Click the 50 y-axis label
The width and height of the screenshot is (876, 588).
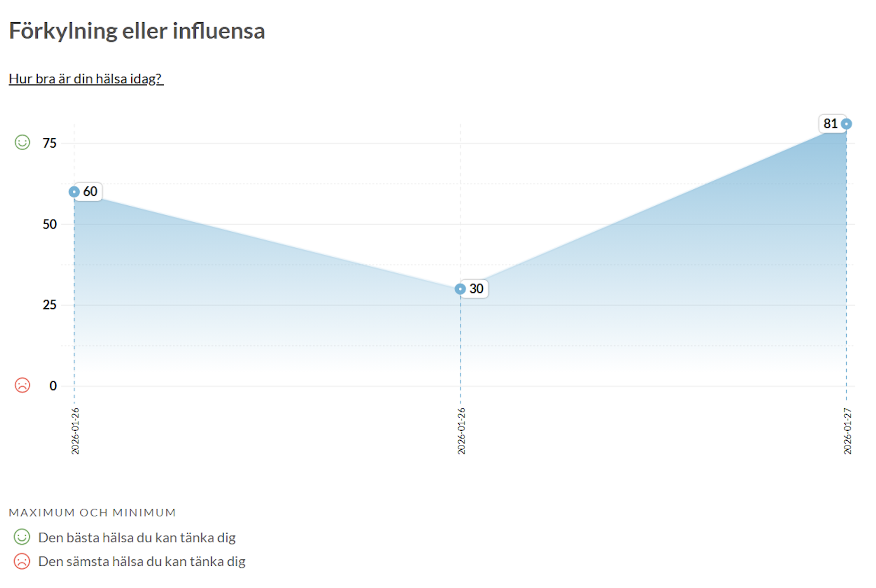coord(50,224)
